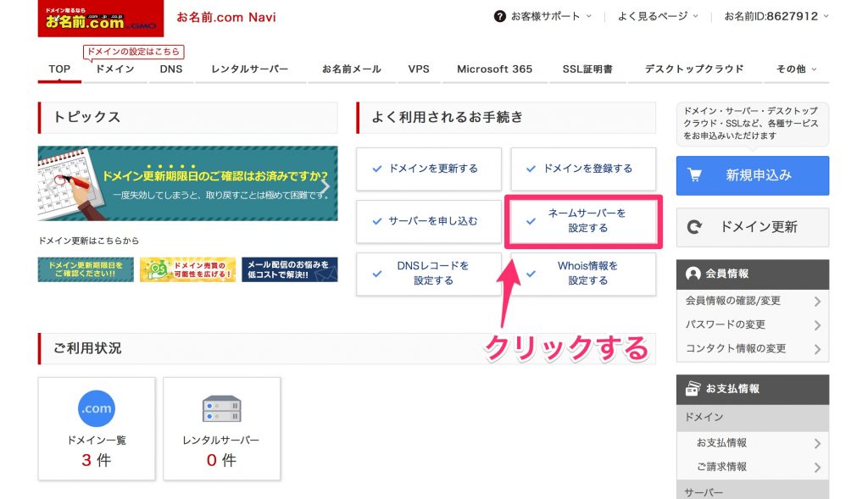Image resolution: width=868 pixels, height=499 pixels.
Task: Click ネームサーバーを設定する button
Action: tap(583, 221)
